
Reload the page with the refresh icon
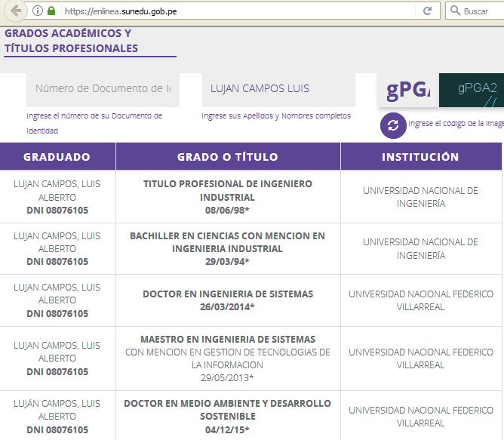[x=427, y=11]
